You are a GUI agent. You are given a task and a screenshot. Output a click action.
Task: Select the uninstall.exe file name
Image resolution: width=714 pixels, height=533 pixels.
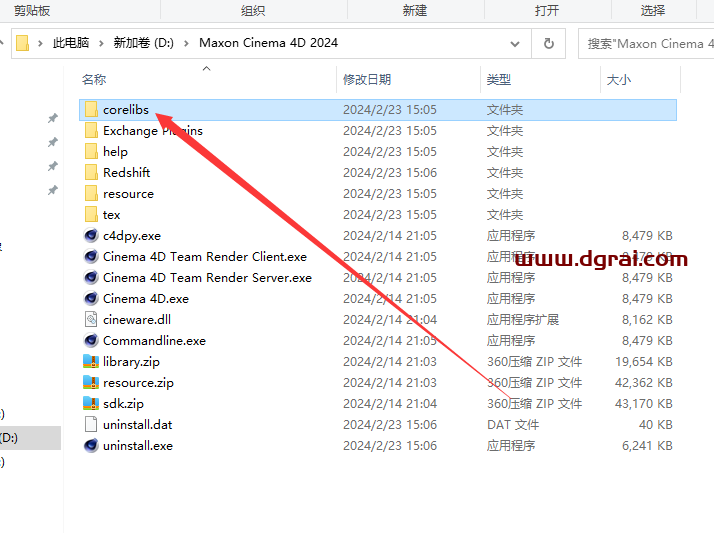point(138,445)
